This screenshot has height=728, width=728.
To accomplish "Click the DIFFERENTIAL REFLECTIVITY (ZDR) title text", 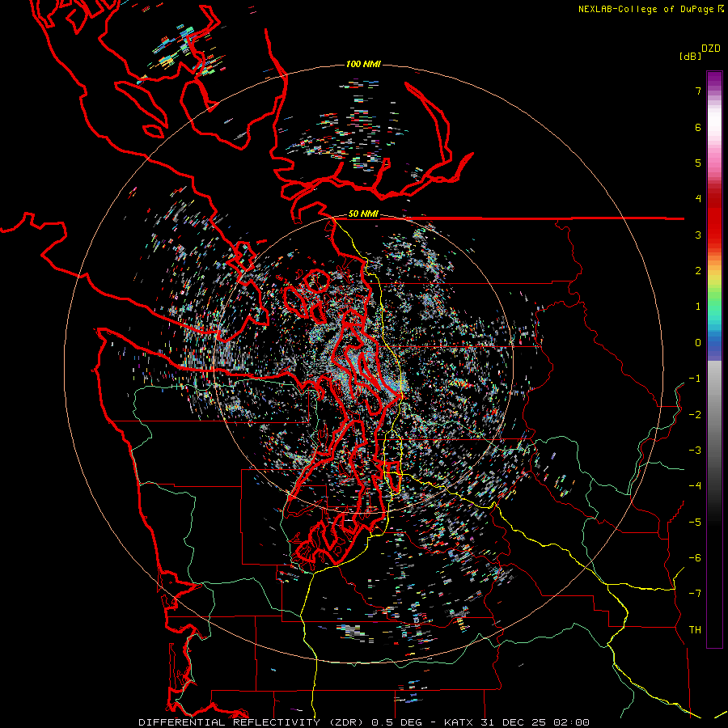I will [x=252, y=722].
